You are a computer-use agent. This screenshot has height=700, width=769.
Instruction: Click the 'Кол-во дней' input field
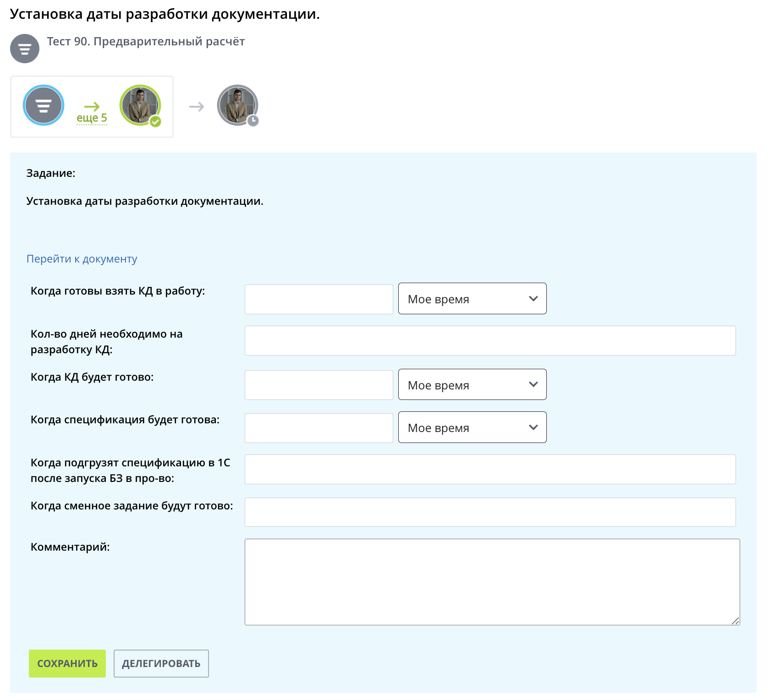click(490, 341)
